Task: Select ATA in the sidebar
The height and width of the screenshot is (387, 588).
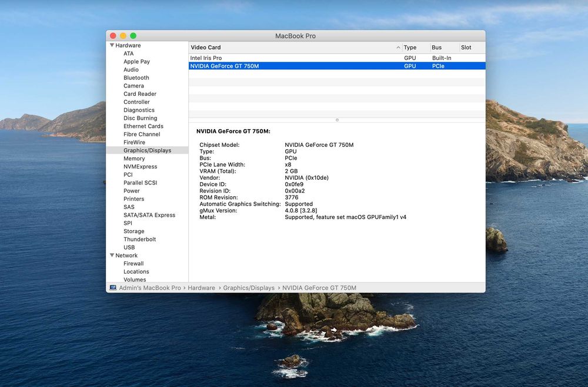Action: (129, 53)
